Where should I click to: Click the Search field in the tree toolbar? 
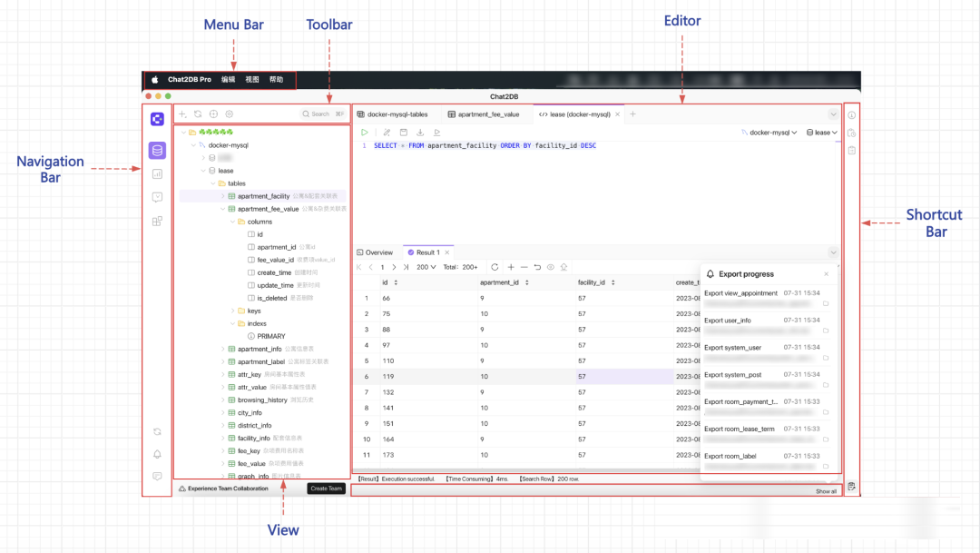click(x=322, y=114)
